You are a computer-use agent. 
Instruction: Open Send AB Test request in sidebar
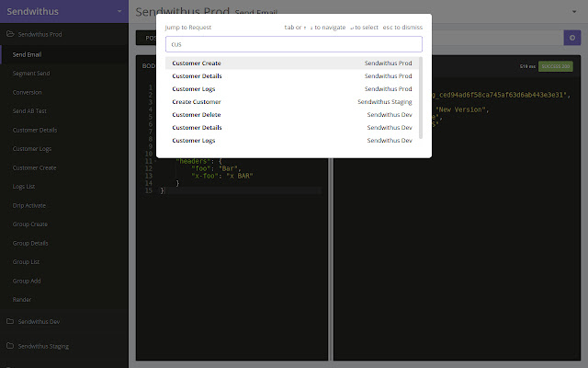pos(29,111)
